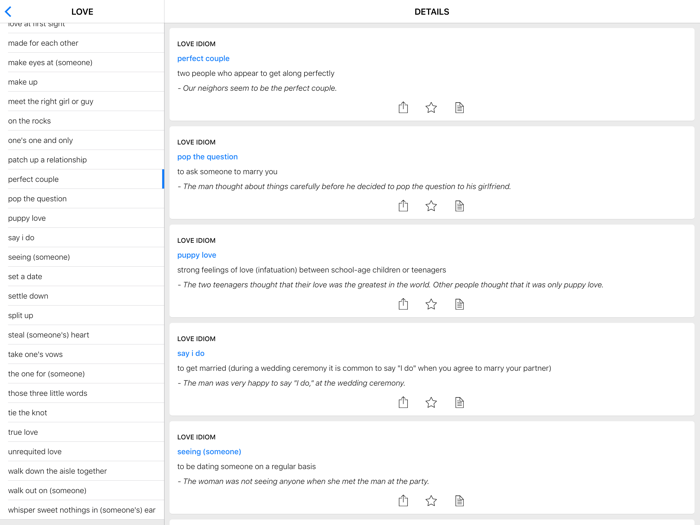700x525 pixels.
Task: Choose 'patch up a relationship' in the list
Action: coord(82,159)
